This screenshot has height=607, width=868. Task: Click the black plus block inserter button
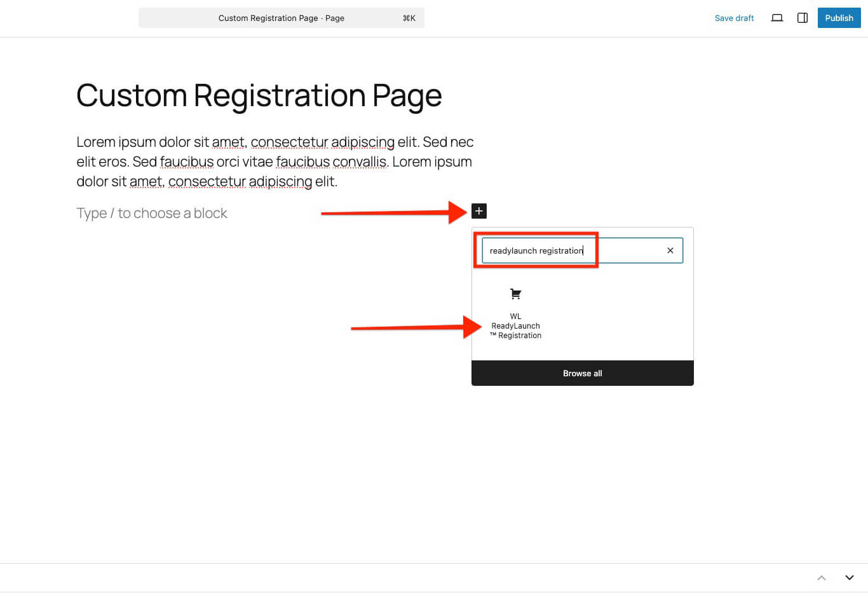point(479,211)
